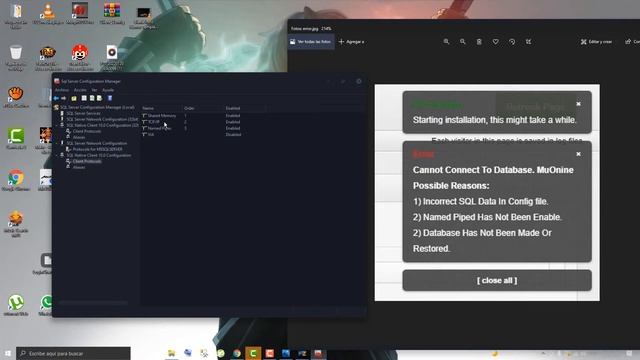Screen dimensions: 640x360
Task: Delete the photo with the trash icon
Action: 479,42
